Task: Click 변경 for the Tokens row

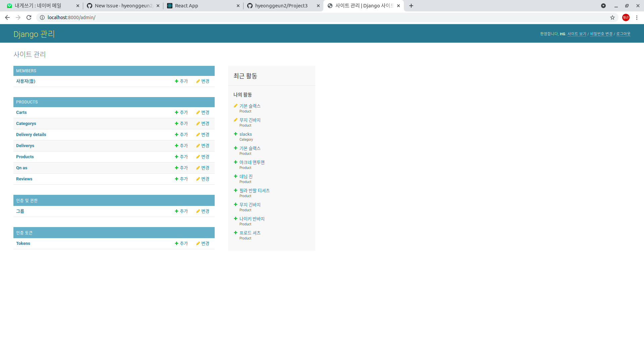Action: tap(203, 244)
